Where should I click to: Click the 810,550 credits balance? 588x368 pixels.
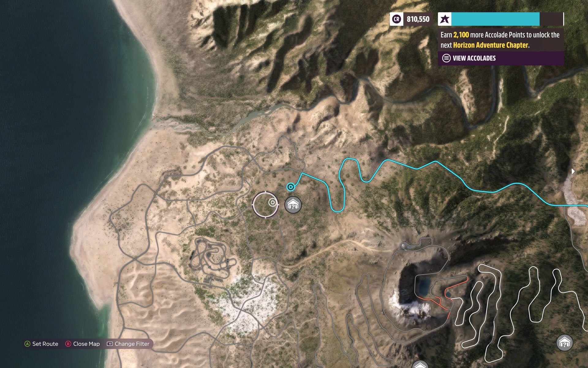tap(418, 19)
